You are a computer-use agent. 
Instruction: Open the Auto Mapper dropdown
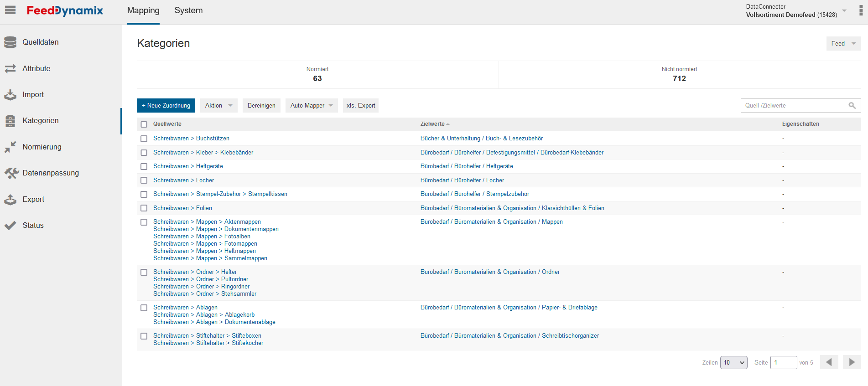(312, 106)
